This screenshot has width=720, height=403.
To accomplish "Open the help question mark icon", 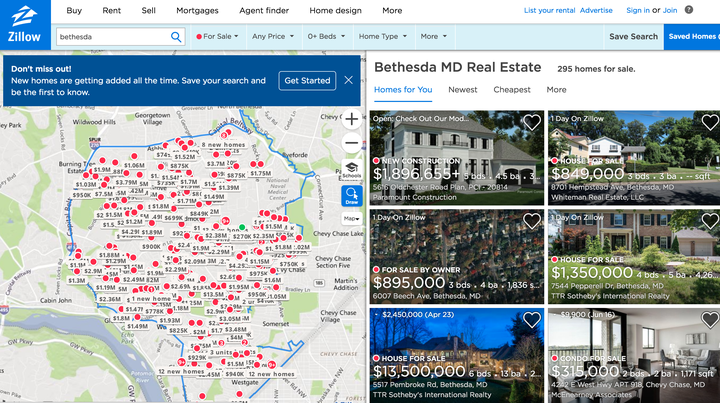I will [x=689, y=10].
